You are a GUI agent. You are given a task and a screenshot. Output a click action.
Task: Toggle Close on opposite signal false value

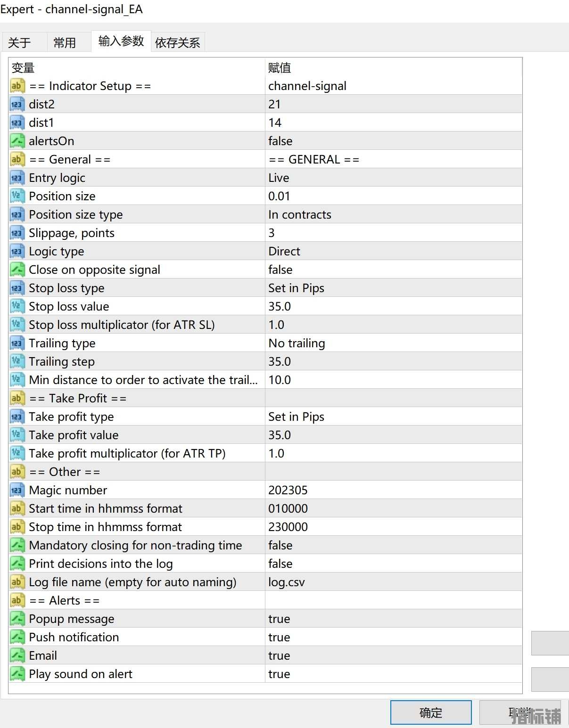pos(280,270)
